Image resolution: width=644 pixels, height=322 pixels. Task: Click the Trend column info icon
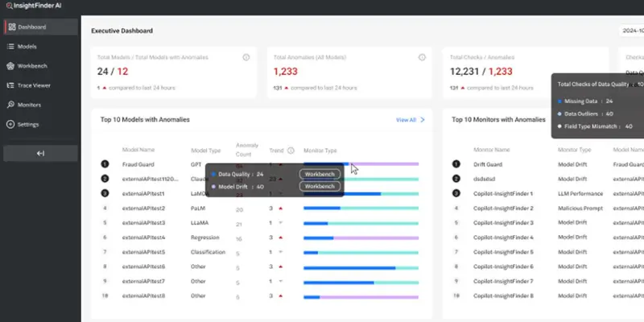pos(291,151)
